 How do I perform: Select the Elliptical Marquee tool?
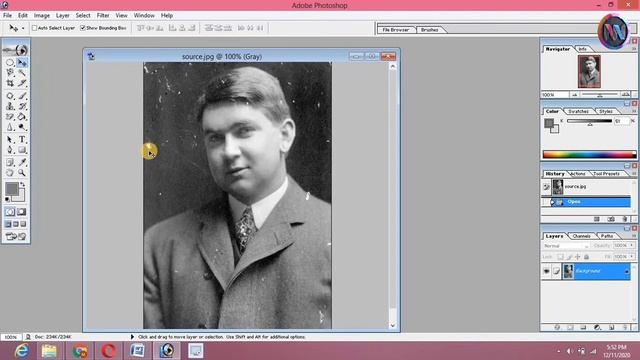pyautogui.click(x=10, y=63)
